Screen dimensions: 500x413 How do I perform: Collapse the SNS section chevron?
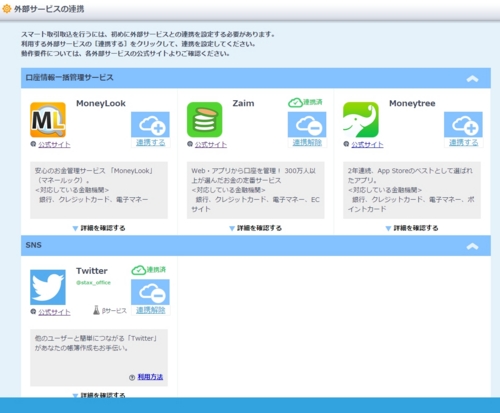472,246
